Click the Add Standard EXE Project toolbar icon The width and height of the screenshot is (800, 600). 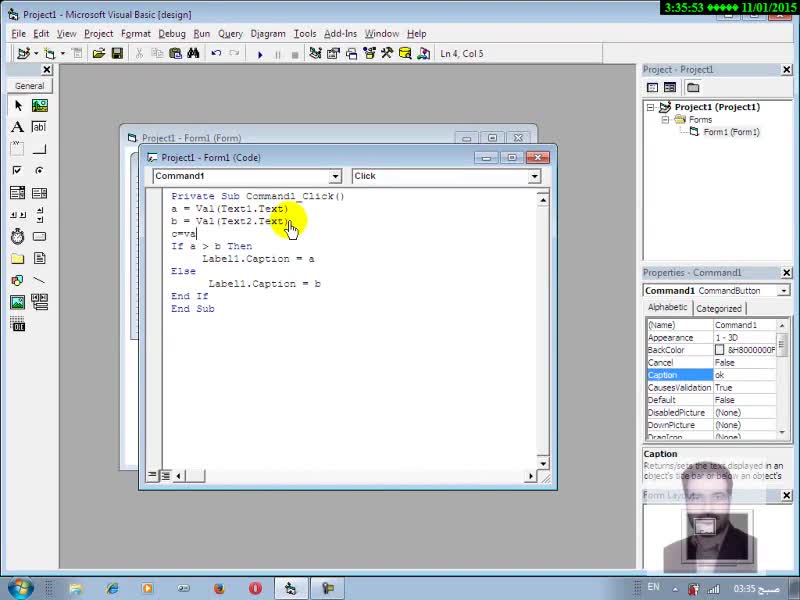pos(23,53)
